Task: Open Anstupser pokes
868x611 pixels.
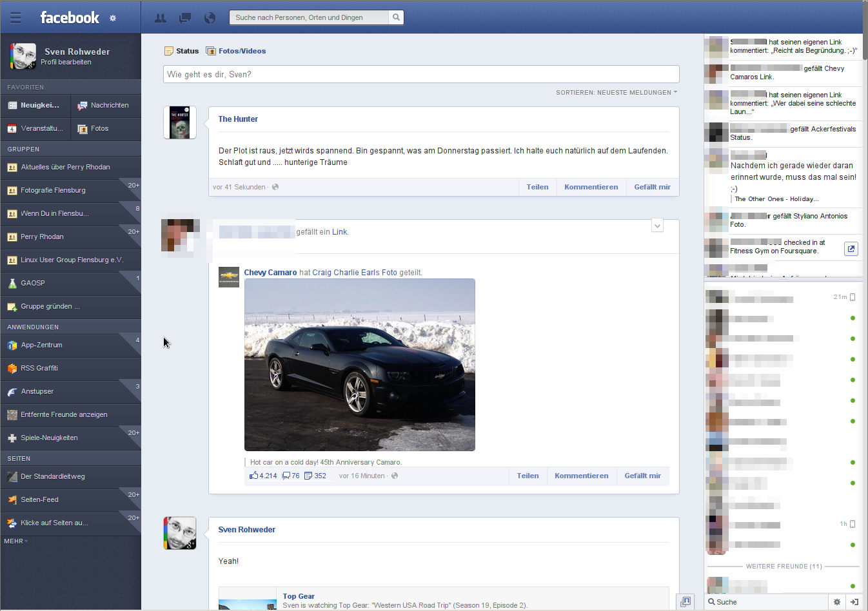Action: (x=71, y=391)
